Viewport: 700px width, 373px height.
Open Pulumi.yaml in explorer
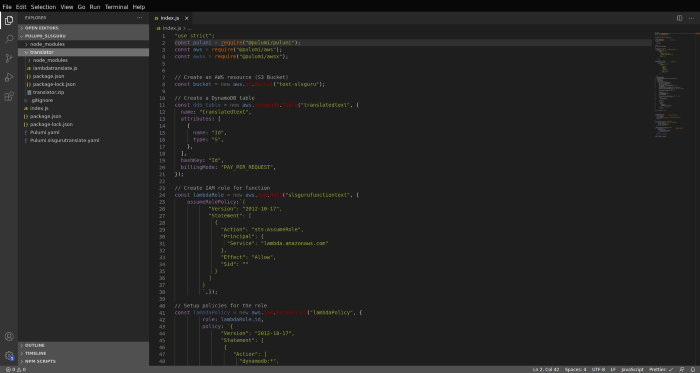[x=83, y=133]
